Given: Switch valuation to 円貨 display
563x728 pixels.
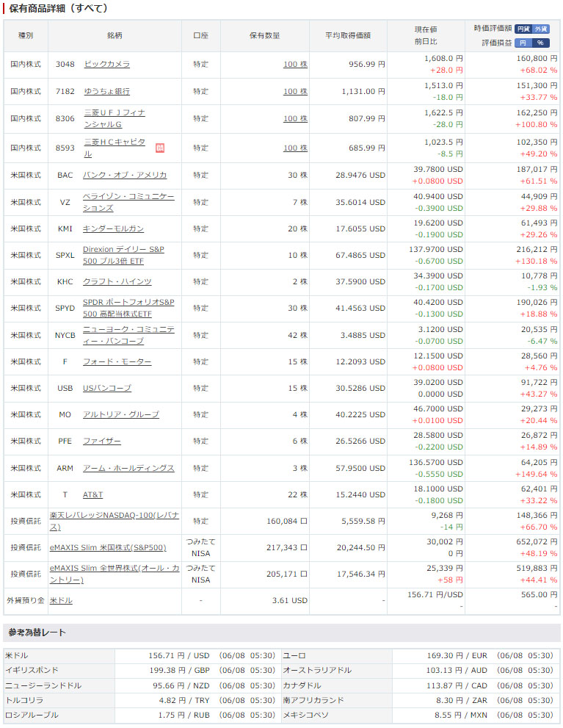Looking at the screenshot, I should coord(523,29).
